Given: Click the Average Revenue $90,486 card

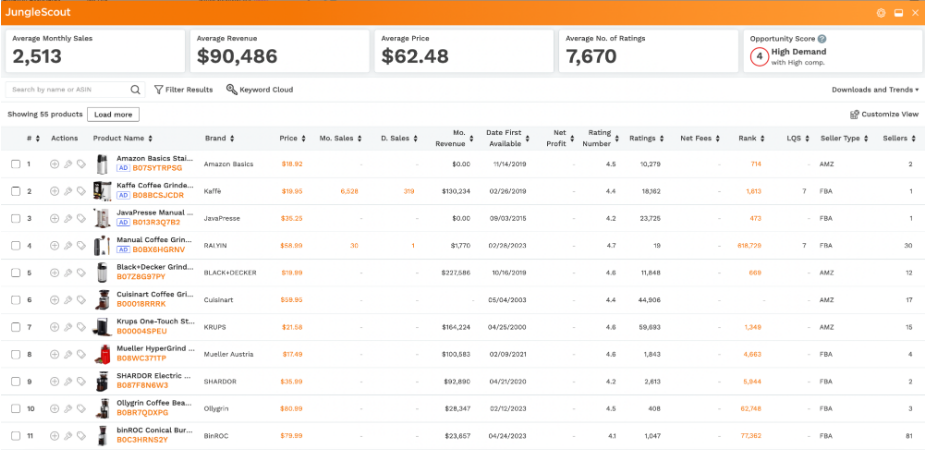Looking at the screenshot, I should coord(279,51).
